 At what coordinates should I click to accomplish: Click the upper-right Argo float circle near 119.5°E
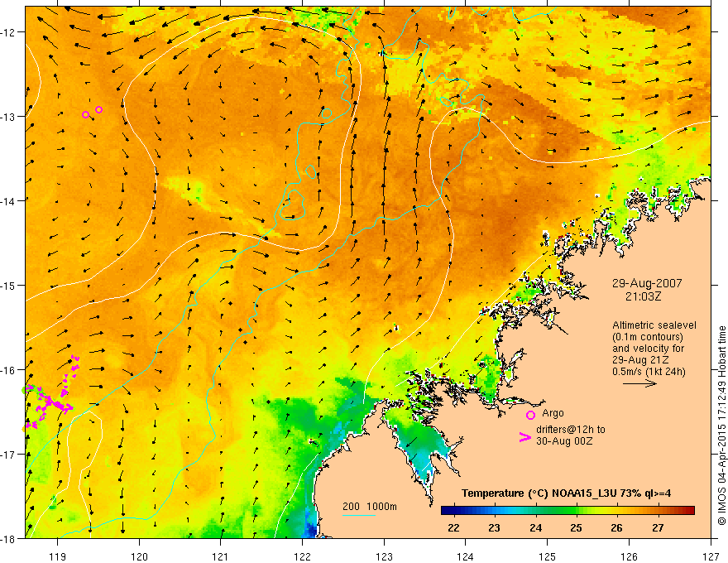coord(99,109)
